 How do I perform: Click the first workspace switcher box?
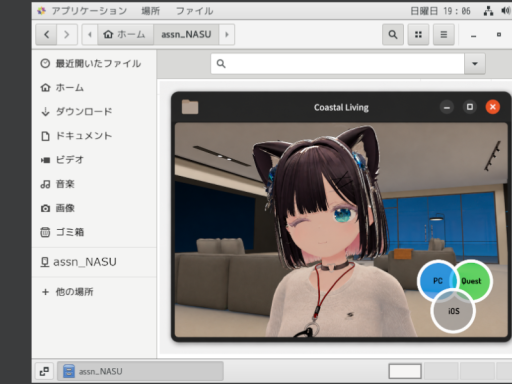[x=405, y=371]
